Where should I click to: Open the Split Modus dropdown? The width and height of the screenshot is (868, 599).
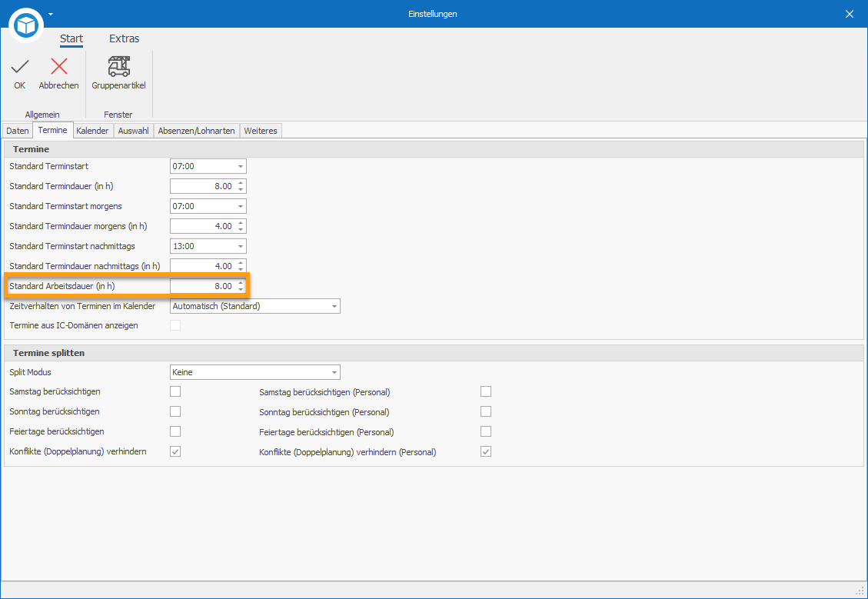click(x=334, y=372)
